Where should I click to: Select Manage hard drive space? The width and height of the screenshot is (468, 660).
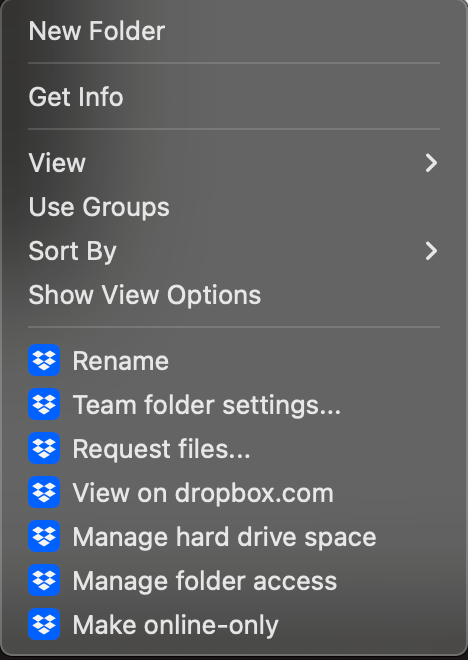234,536
